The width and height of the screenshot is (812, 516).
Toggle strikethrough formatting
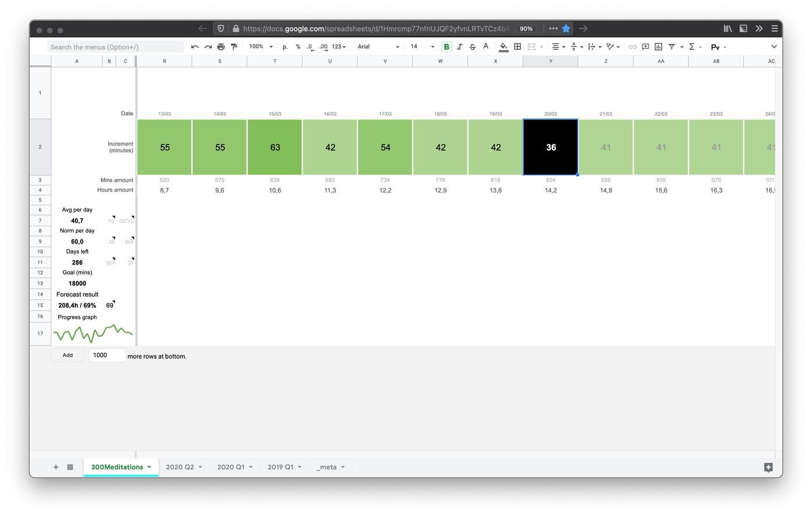coord(472,47)
